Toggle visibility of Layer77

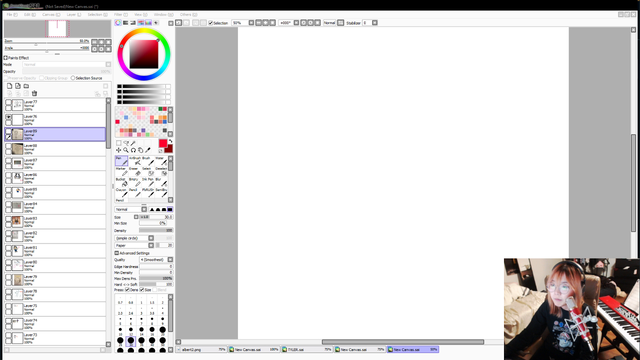[x=8, y=102]
